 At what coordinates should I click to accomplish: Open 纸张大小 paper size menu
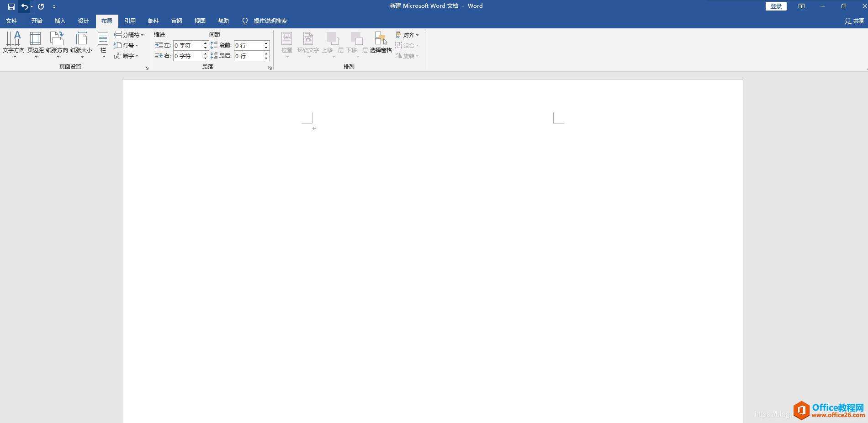pos(81,45)
